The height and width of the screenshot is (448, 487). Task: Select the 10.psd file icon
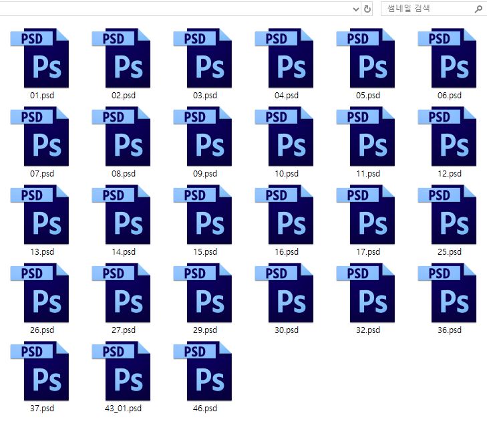(284, 136)
